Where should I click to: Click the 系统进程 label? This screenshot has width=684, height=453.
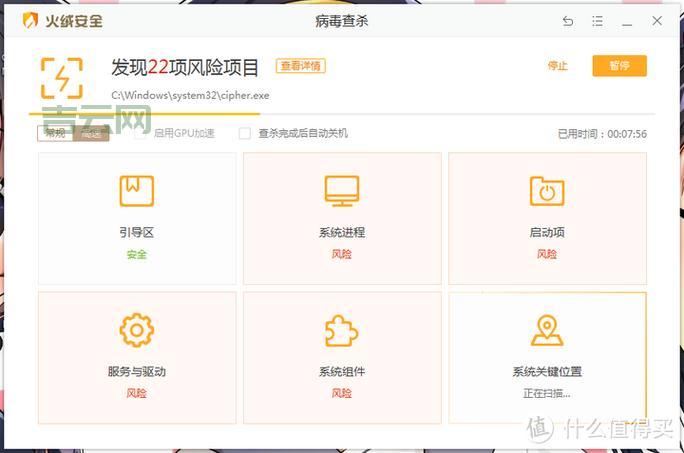342,232
